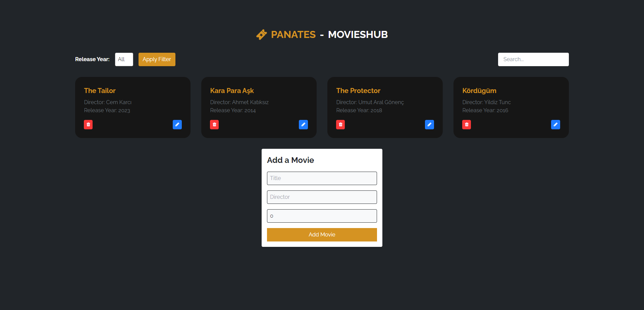Submit the Add Movie button
Viewport: 644px width, 310px height.
click(x=322, y=235)
